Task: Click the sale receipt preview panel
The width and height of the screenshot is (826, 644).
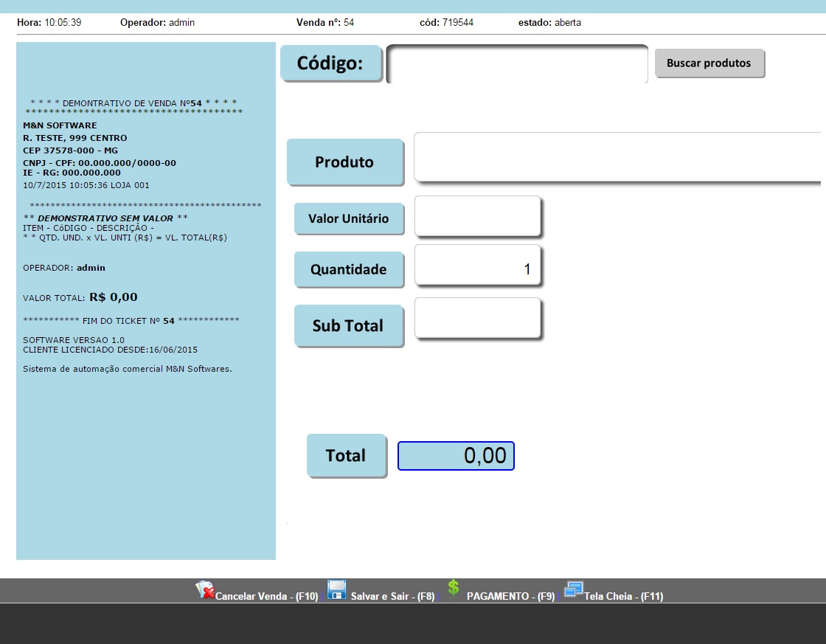Action: pos(145,295)
